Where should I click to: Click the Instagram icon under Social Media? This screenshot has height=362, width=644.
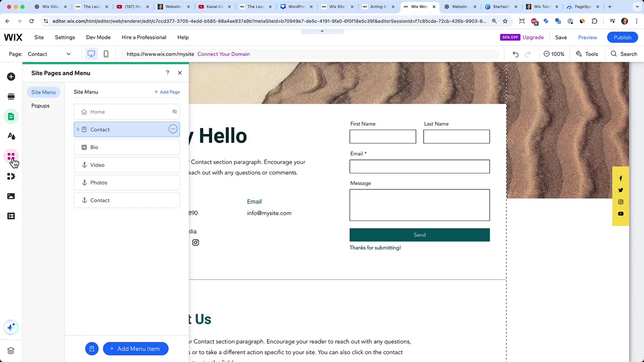click(196, 242)
